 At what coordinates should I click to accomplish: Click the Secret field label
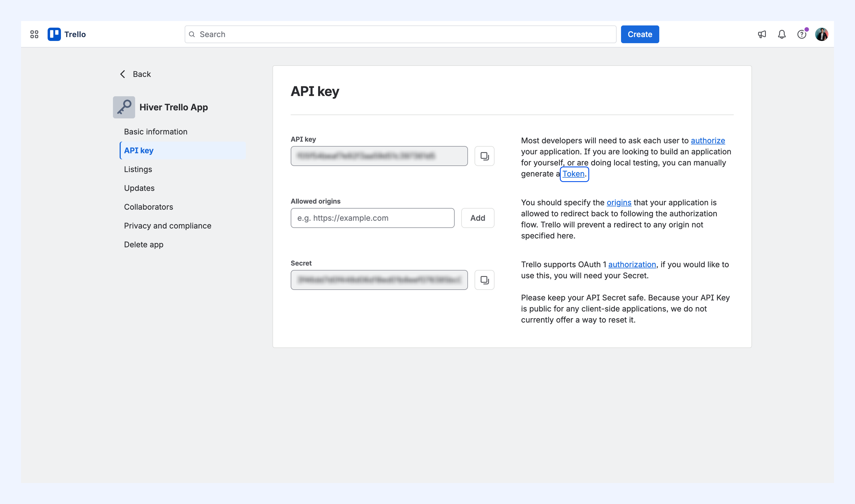coord(301,263)
